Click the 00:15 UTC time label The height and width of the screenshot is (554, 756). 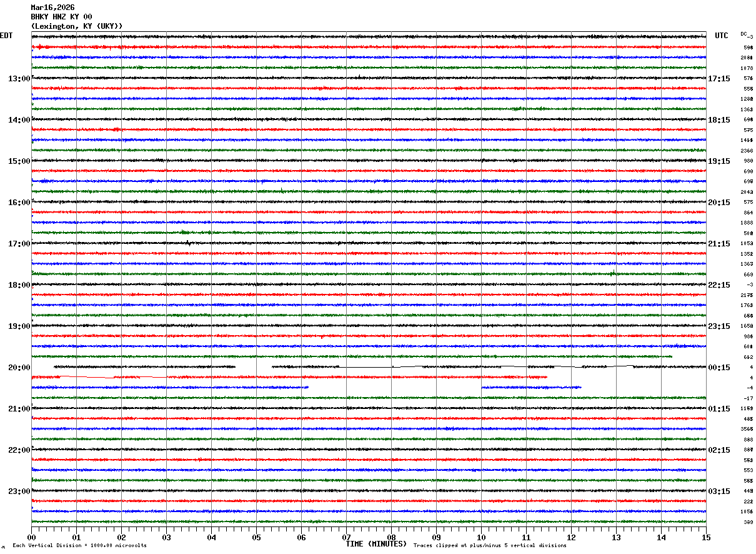point(719,368)
